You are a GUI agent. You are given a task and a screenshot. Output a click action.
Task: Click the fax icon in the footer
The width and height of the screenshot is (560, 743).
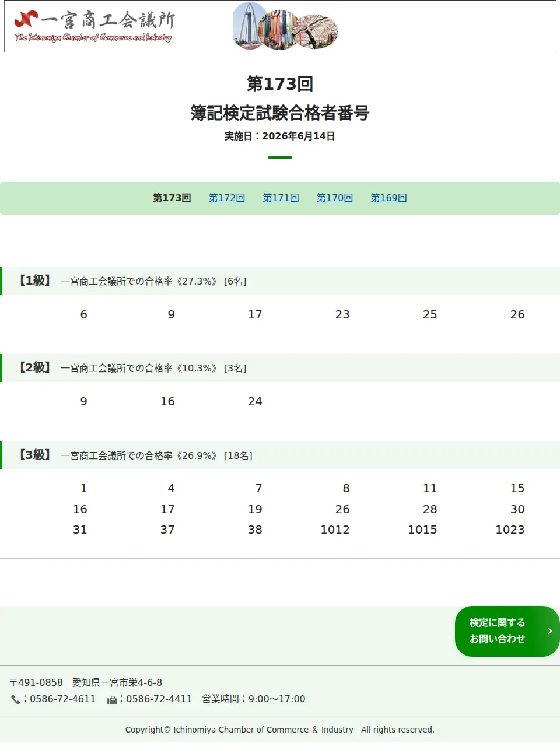coord(112,699)
